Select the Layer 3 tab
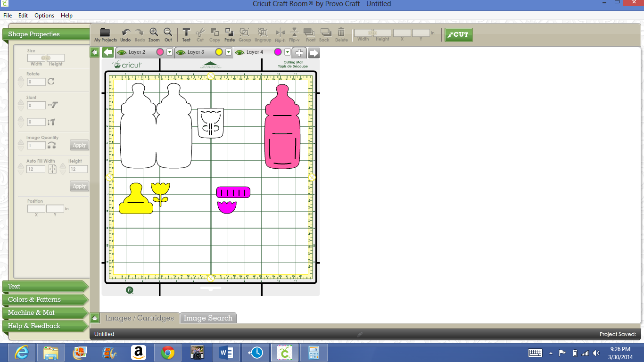 204,52
